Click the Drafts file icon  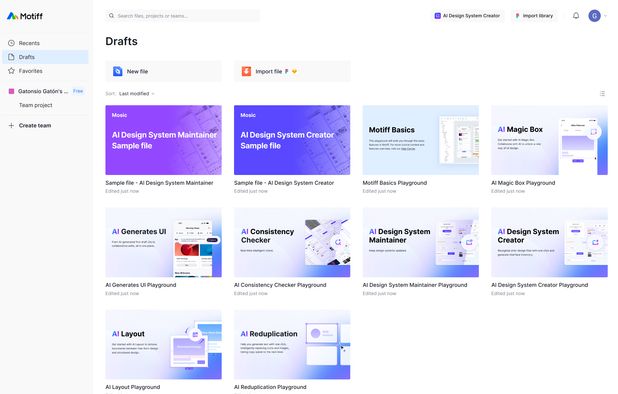click(11, 57)
